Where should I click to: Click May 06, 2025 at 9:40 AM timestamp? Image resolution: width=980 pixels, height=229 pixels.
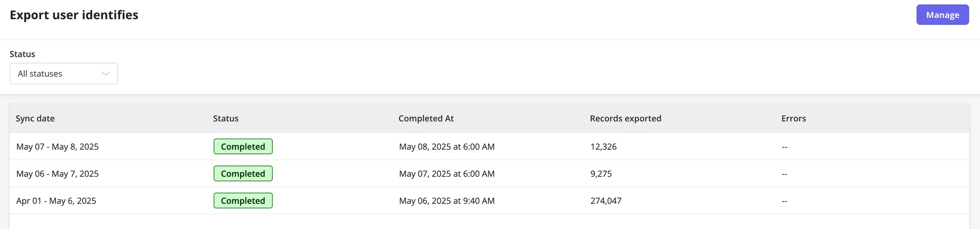pos(447,201)
